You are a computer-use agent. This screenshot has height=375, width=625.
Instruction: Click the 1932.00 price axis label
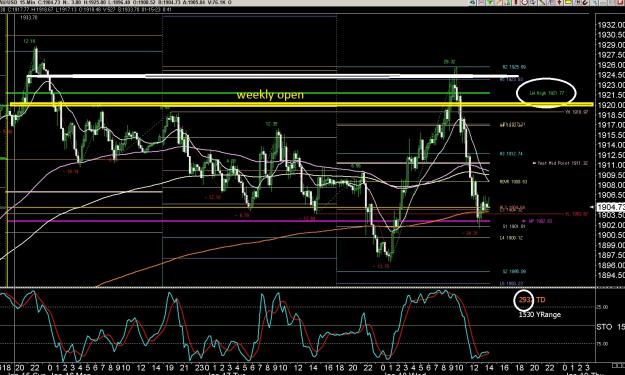point(610,25)
